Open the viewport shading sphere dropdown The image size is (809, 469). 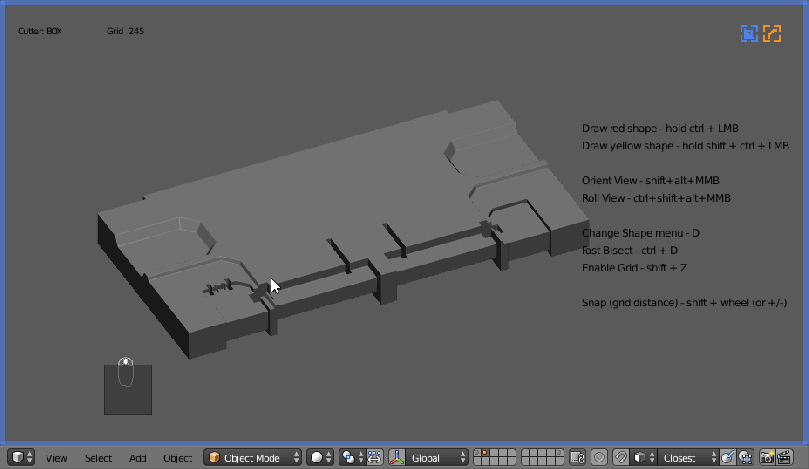pos(320,457)
